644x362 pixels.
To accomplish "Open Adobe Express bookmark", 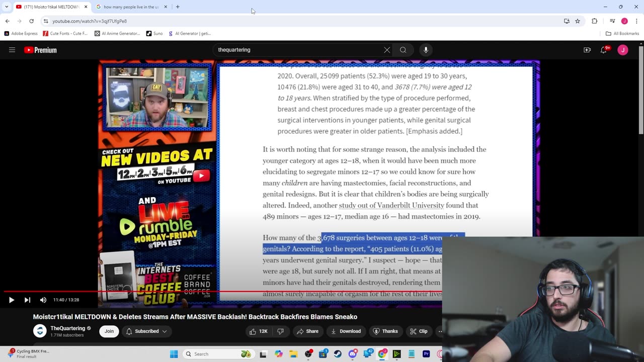I will 21,34.
